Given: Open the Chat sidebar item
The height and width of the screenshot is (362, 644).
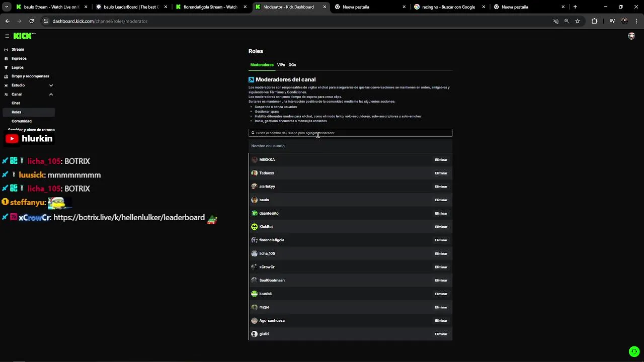Looking at the screenshot, I should tap(16, 103).
